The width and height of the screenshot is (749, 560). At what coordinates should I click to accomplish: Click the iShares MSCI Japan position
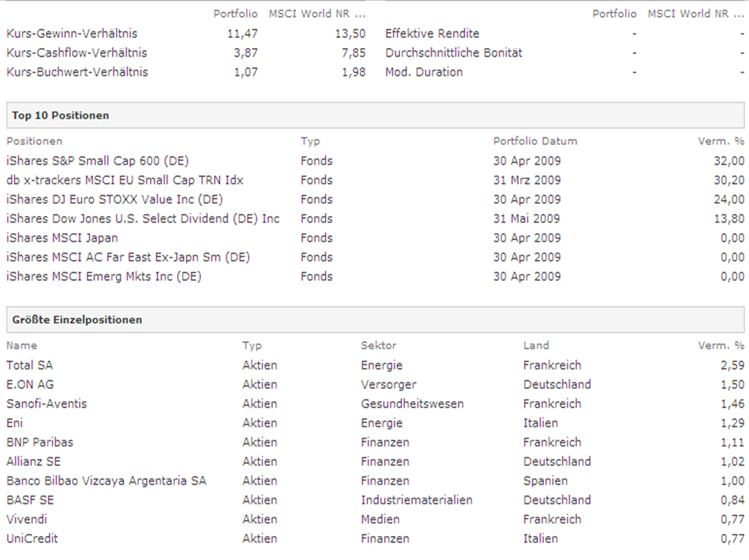[x=62, y=238]
